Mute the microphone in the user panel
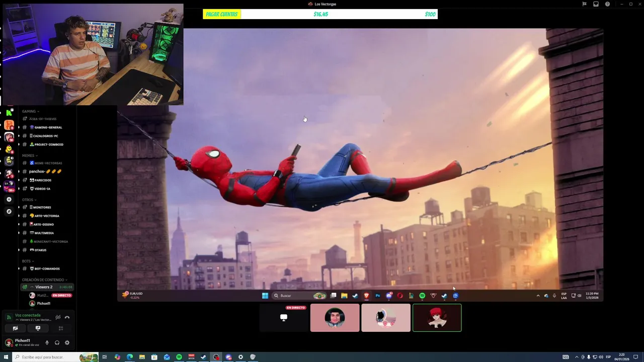Image resolution: width=644 pixels, height=362 pixels. (x=47, y=343)
